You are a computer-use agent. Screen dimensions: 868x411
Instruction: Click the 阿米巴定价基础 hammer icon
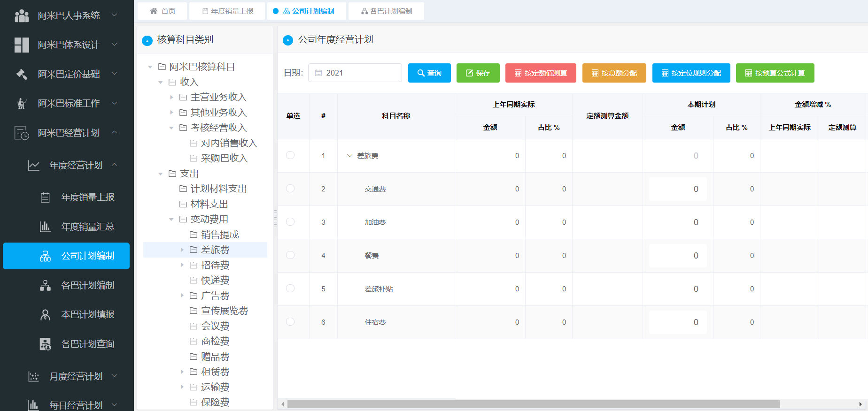point(22,74)
